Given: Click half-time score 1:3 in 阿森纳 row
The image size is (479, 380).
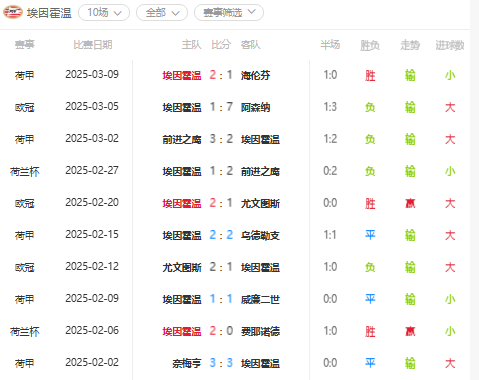Looking at the screenshot, I should [330, 107].
